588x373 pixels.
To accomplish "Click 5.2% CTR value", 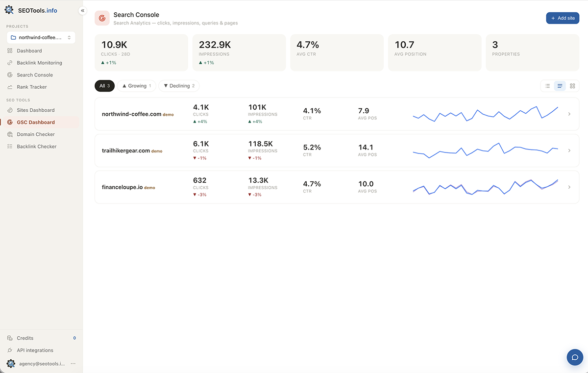I will [312, 147].
